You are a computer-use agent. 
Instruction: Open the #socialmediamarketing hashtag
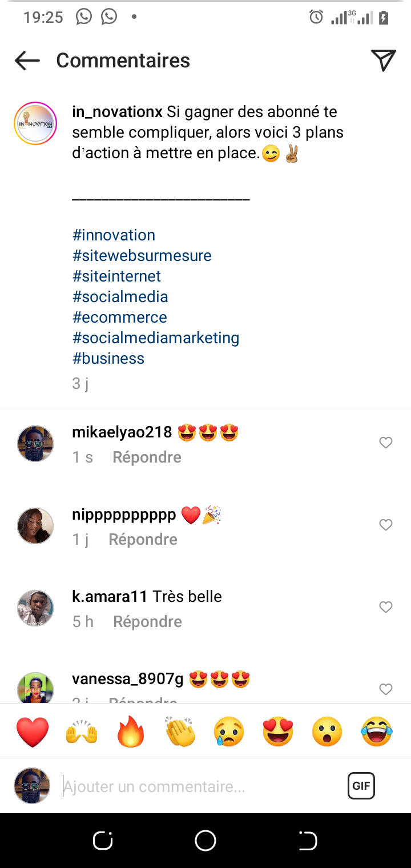[156, 338]
